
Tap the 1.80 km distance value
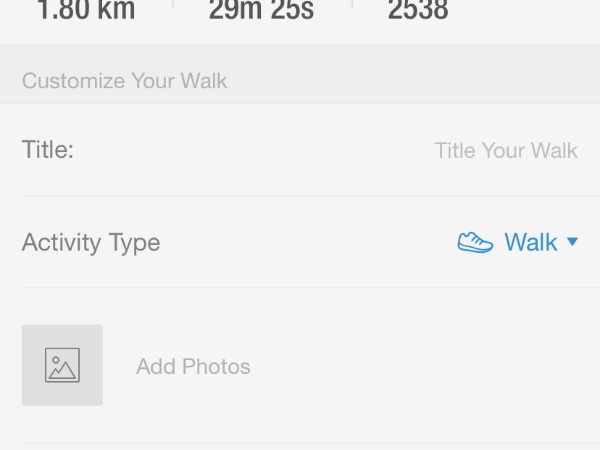[x=86, y=10]
